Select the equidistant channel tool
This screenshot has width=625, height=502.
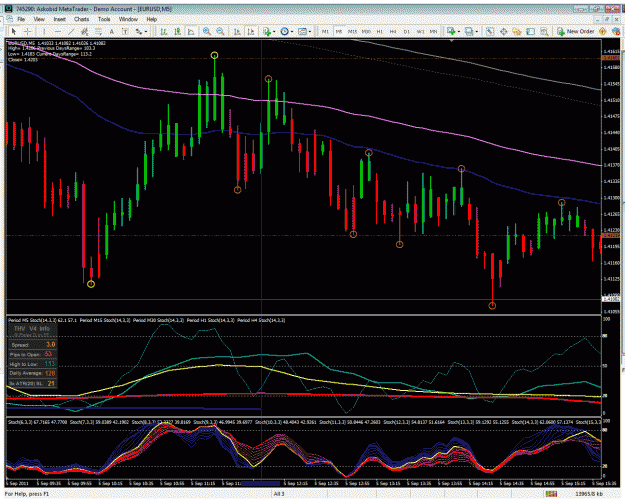click(85, 31)
